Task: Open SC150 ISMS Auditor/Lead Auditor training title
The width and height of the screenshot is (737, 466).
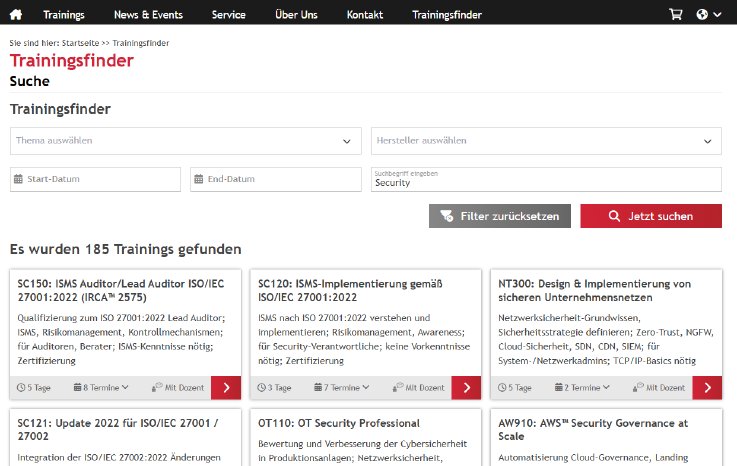Action: click(x=121, y=290)
